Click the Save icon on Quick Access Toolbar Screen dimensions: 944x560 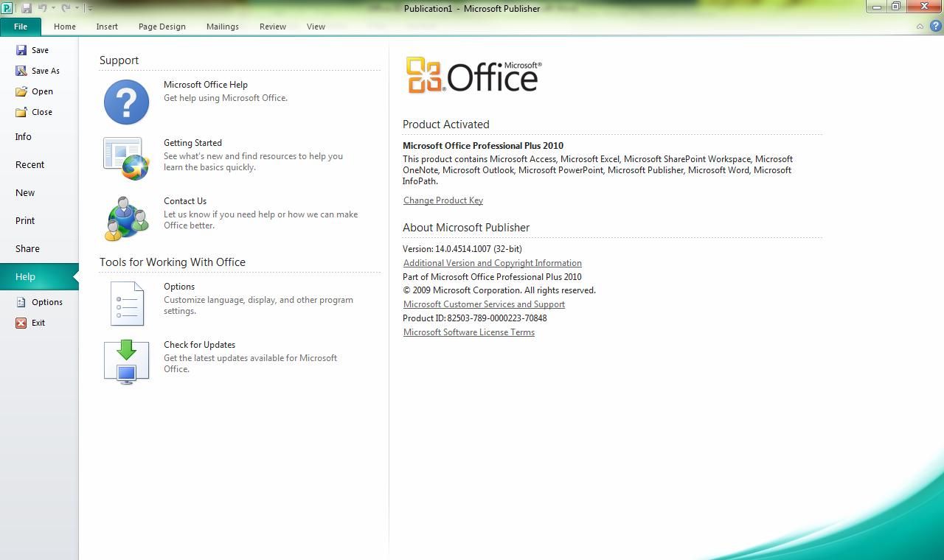[25, 7]
